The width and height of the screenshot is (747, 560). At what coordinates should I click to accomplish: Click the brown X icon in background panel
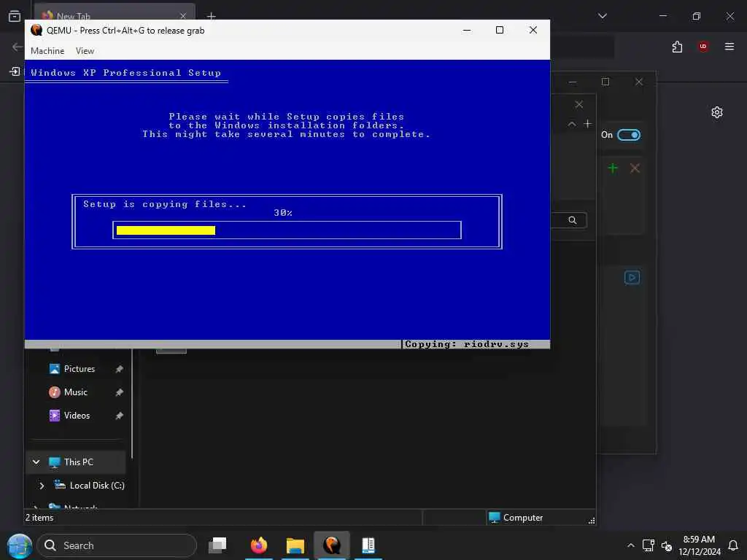click(635, 168)
